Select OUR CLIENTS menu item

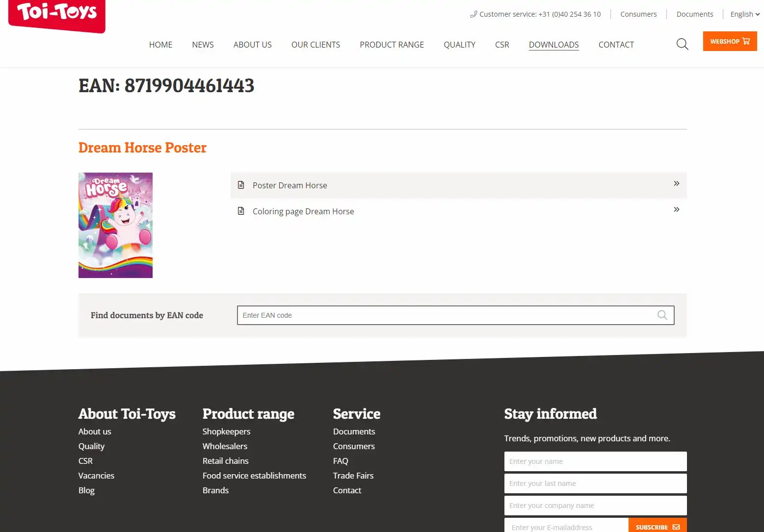pyautogui.click(x=316, y=45)
